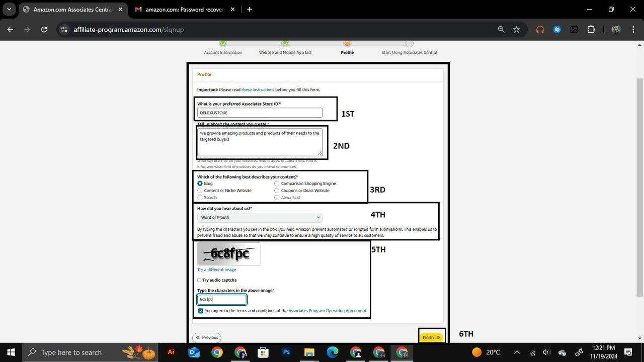Viewport: 644px width, 362px height.
Task: Bookmark this page with the star icon
Action: pos(516,30)
